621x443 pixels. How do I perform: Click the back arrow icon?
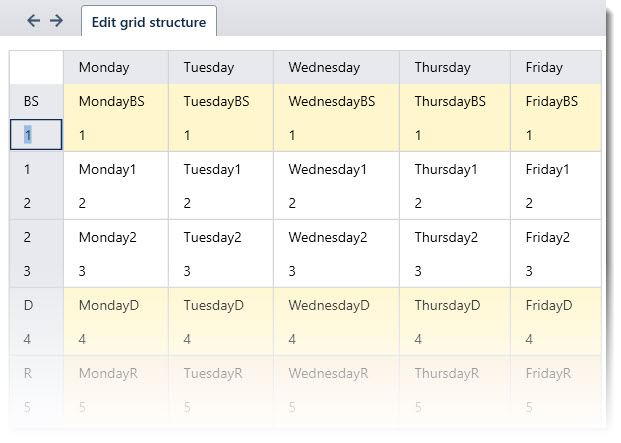point(33,21)
